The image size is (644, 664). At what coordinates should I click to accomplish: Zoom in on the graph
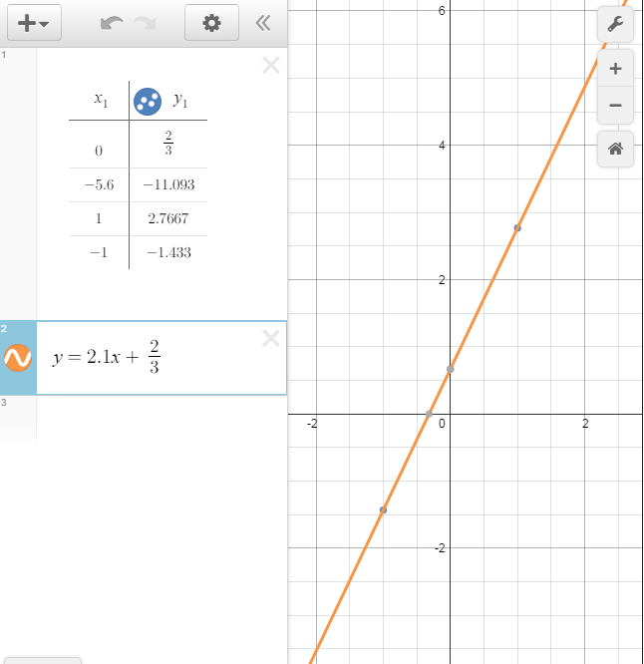(x=615, y=69)
